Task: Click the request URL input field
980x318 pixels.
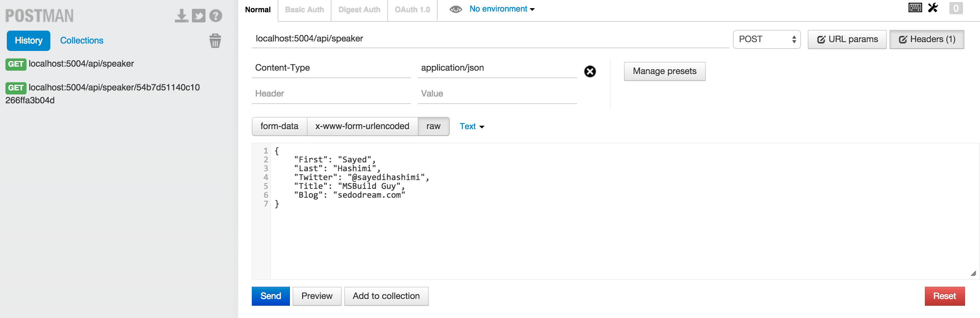Action: click(490, 39)
